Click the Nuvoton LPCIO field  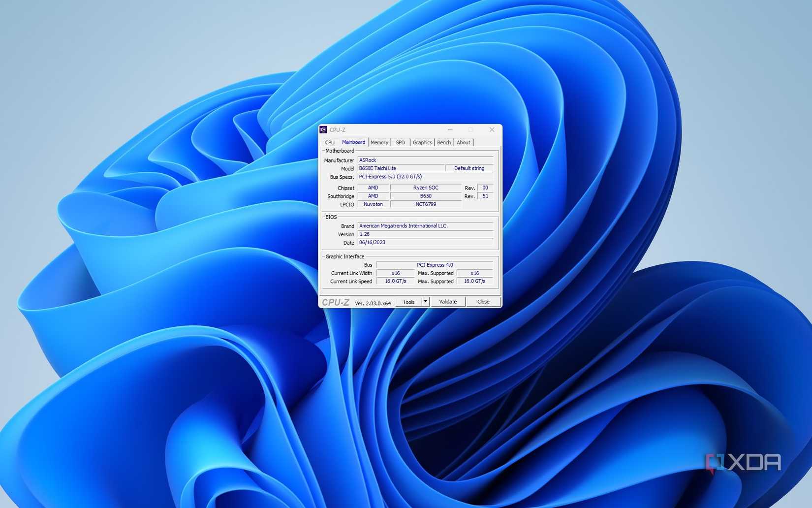click(373, 204)
